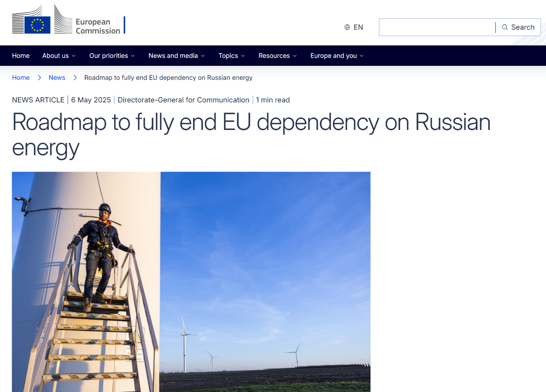Open the News breadcrumb link

(57, 77)
